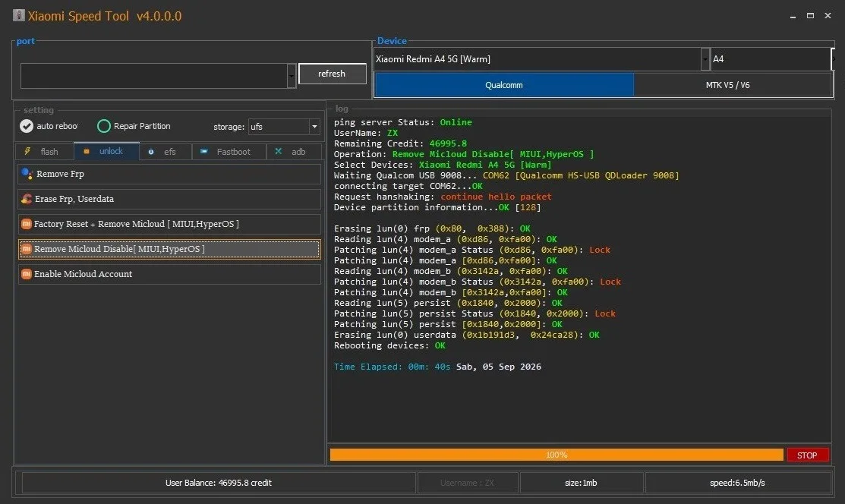Click the Time Elapsed log line

[437, 367]
